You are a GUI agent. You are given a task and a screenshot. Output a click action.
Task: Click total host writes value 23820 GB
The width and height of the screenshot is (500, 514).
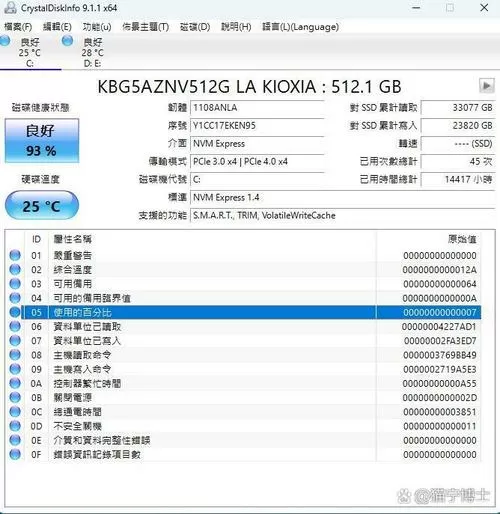click(458, 126)
